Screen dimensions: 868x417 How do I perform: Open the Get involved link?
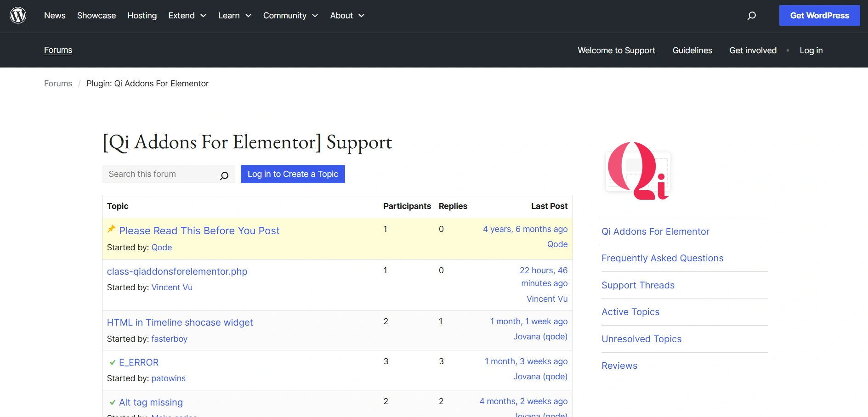click(x=753, y=51)
